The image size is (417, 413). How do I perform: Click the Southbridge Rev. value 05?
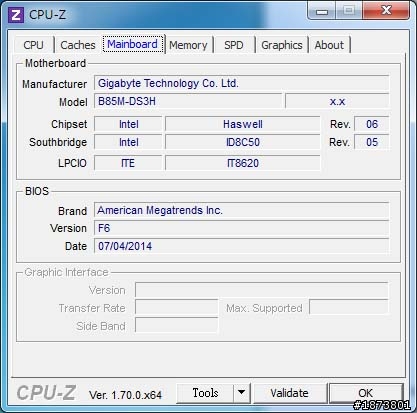372,142
